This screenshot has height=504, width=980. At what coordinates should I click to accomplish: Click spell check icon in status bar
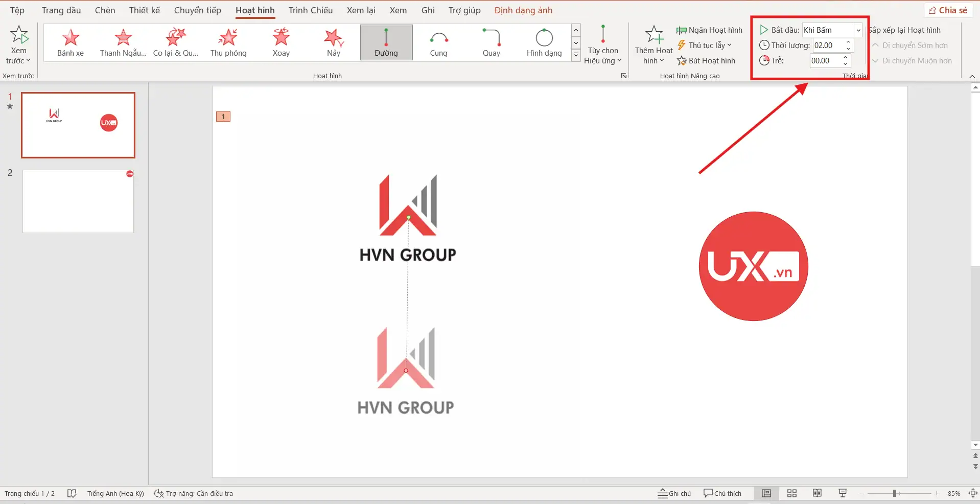[72, 493]
